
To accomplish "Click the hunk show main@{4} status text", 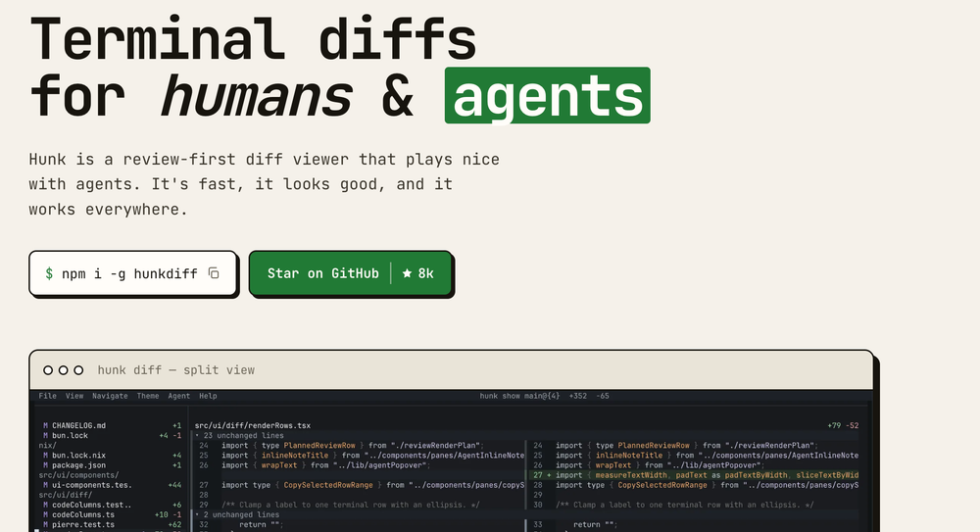I will coord(520,396).
